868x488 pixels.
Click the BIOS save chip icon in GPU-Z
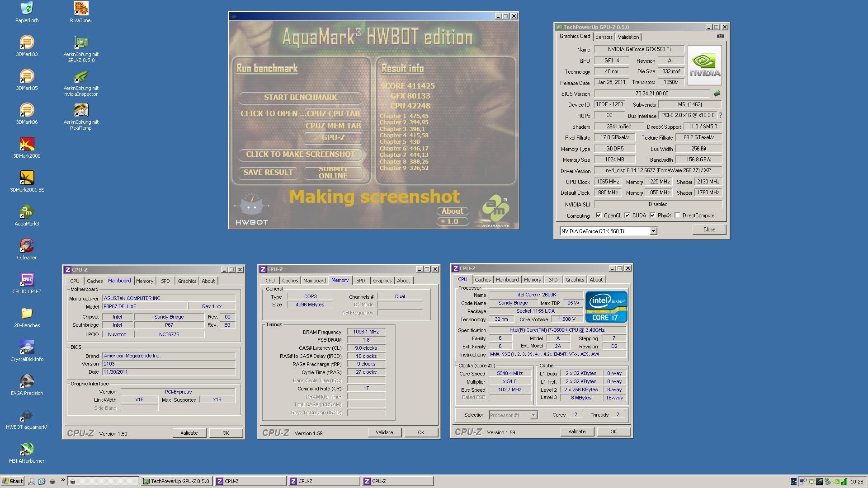(x=717, y=94)
